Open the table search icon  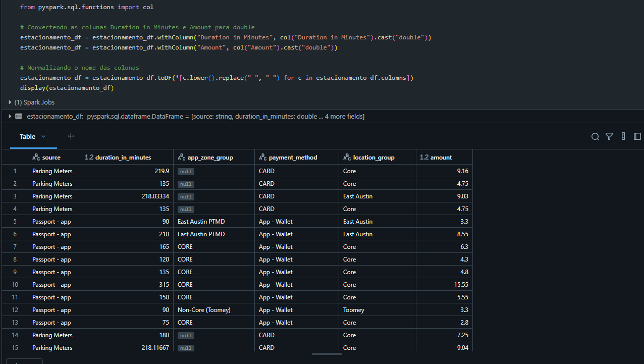pos(595,136)
